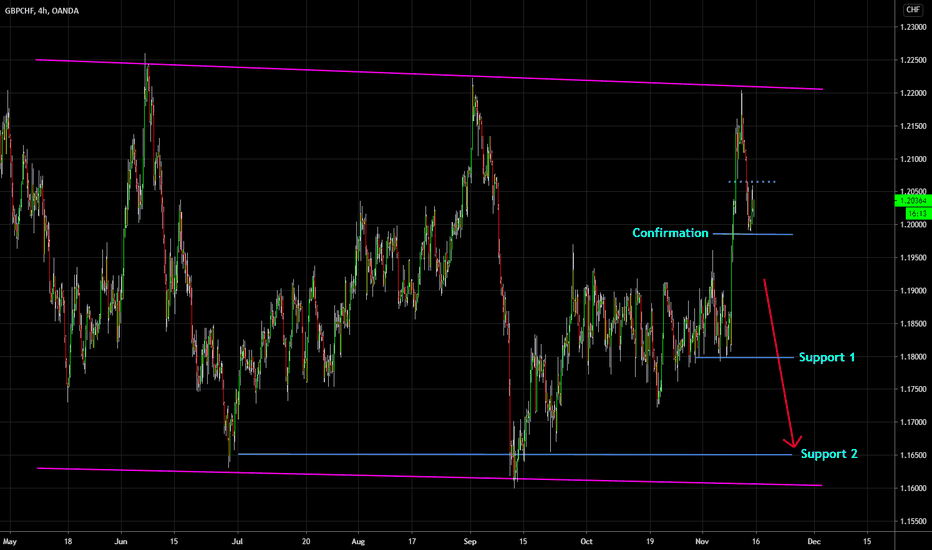932x550 pixels.
Task: Click the Nov label on time axis
Action: [702, 542]
